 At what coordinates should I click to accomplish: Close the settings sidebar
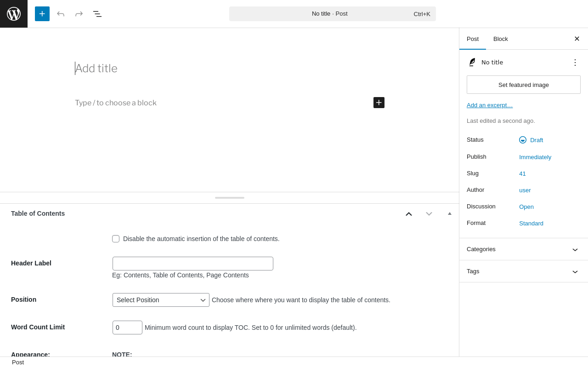click(x=577, y=39)
